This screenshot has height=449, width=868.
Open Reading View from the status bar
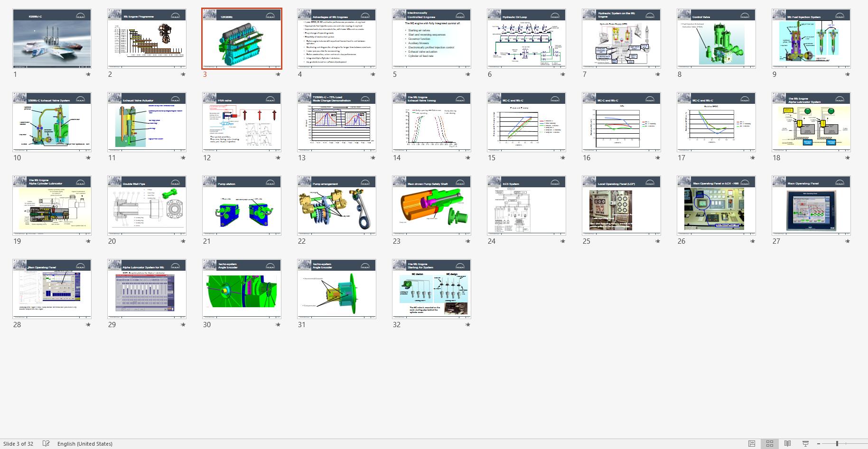787,443
